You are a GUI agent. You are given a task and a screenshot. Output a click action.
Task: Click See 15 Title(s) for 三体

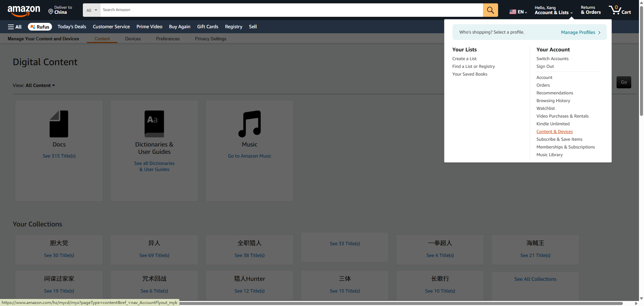coord(345,291)
